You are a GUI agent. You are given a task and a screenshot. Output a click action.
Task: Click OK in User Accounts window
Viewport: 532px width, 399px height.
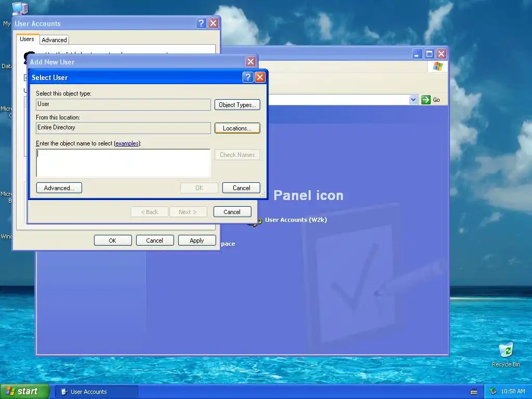[x=113, y=241]
